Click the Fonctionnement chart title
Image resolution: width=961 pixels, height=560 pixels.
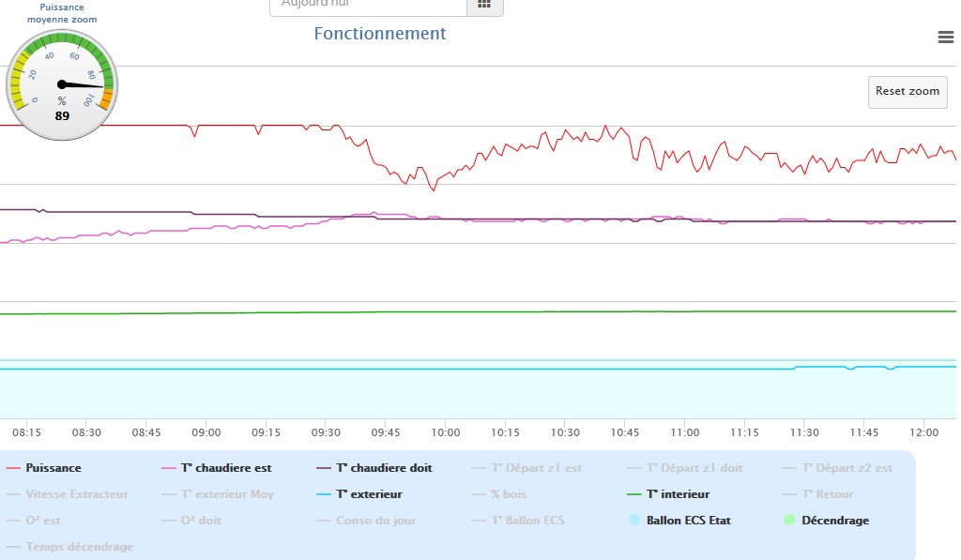click(380, 34)
